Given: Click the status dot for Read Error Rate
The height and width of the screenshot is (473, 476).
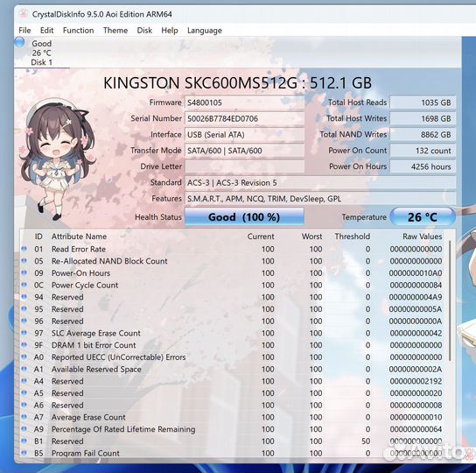Looking at the screenshot, I should [x=24, y=249].
